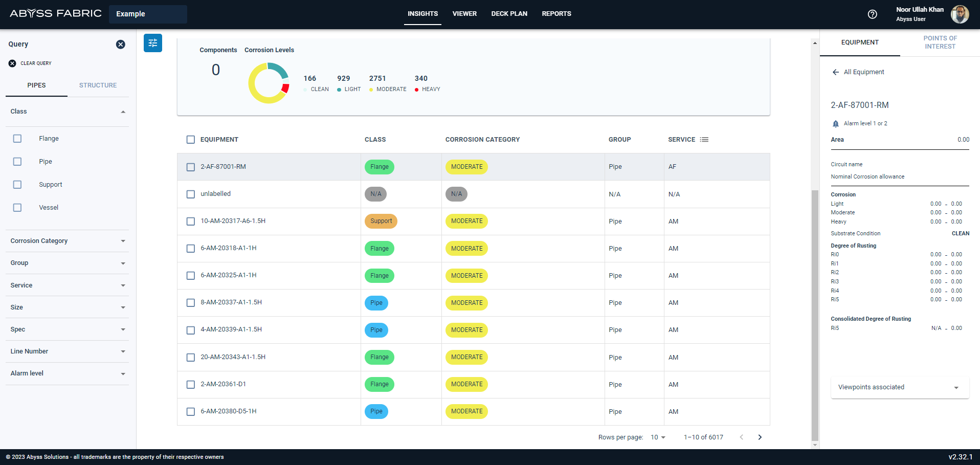Go to next page of results
This screenshot has width=980, height=465.
(x=760, y=437)
